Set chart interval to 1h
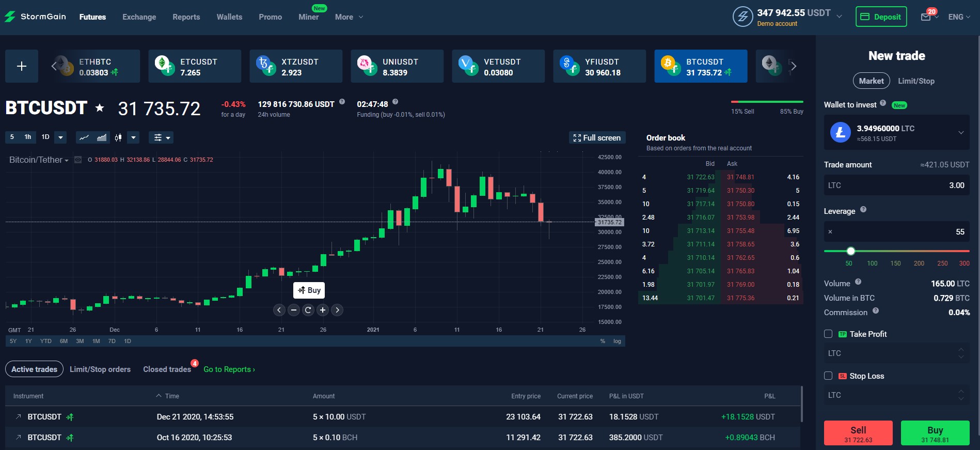Viewport: 980px width, 450px height. 28,137
